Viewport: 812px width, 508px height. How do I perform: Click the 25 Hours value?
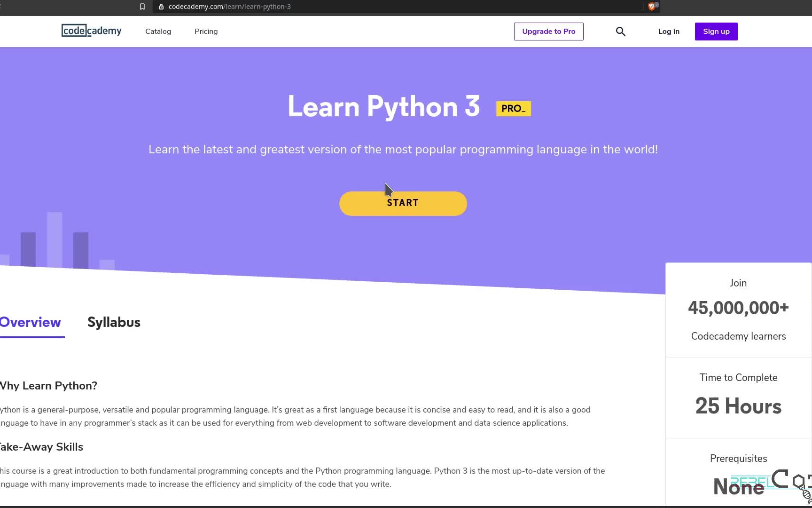[x=738, y=406]
